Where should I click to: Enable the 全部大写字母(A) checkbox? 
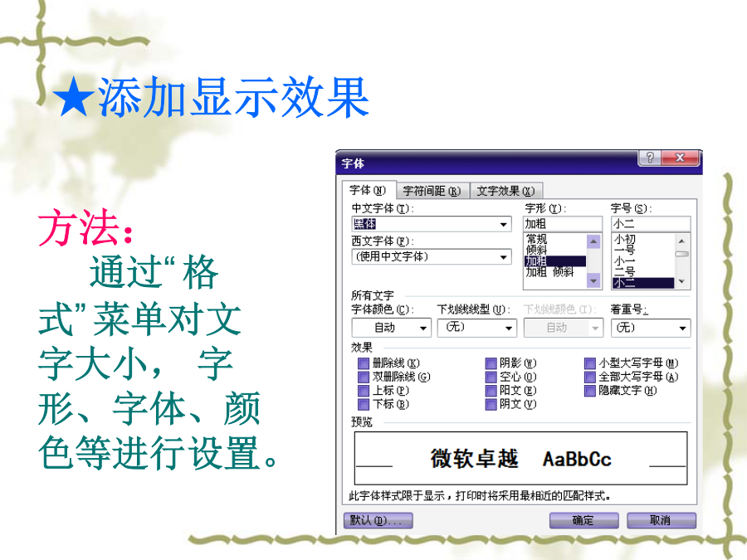point(590,377)
